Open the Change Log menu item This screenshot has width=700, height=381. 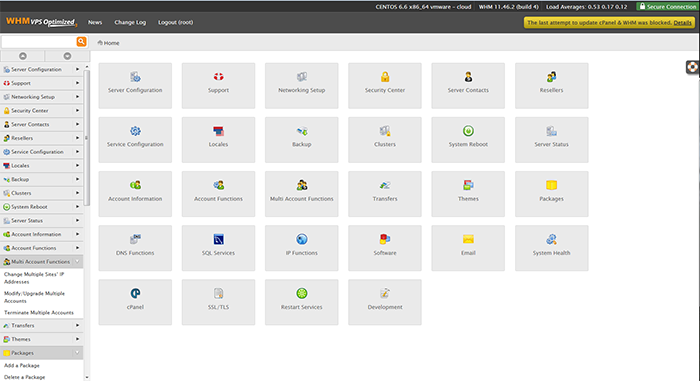[x=130, y=22]
